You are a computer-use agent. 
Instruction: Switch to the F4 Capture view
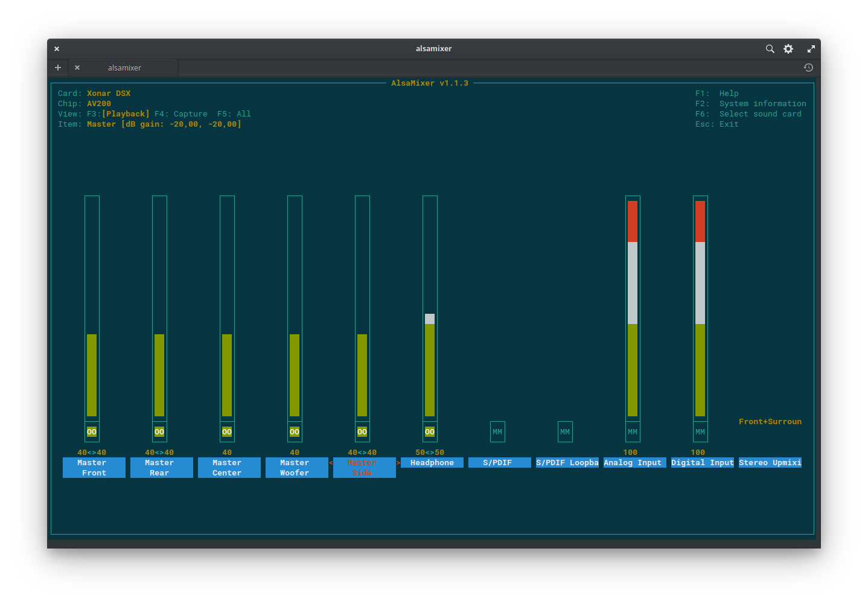click(181, 114)
